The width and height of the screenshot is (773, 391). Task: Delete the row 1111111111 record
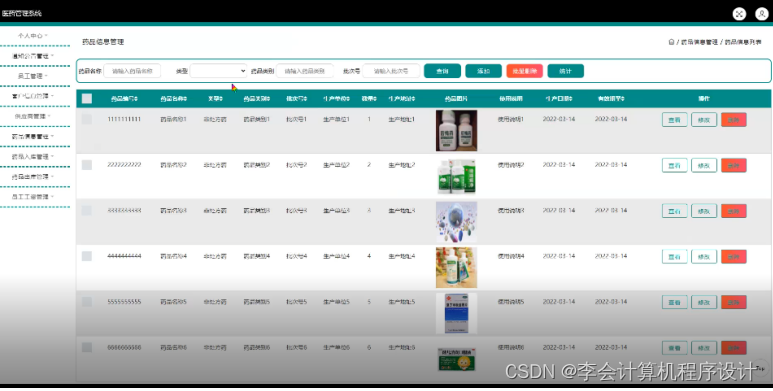[x=734, y=120]
